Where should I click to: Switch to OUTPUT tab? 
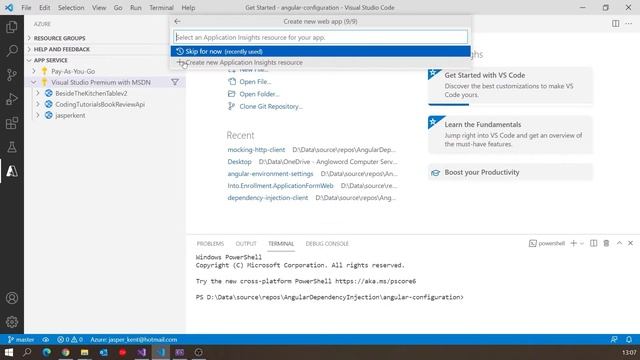click(246, 244)
